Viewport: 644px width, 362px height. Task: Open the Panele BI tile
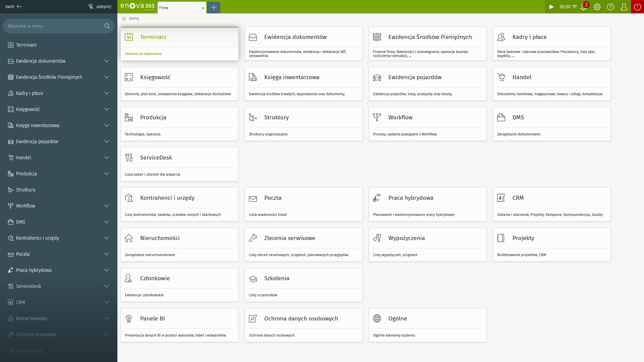click(x=179, y=325)
